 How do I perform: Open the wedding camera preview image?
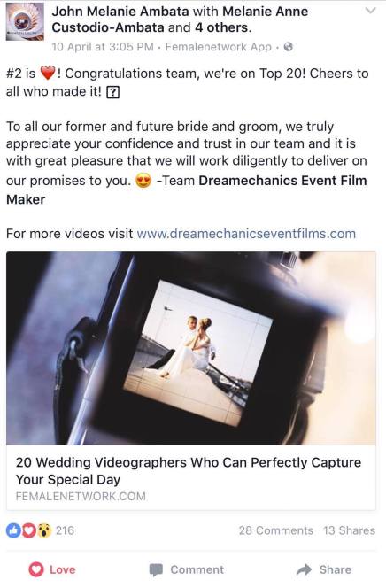coord(191,348)
